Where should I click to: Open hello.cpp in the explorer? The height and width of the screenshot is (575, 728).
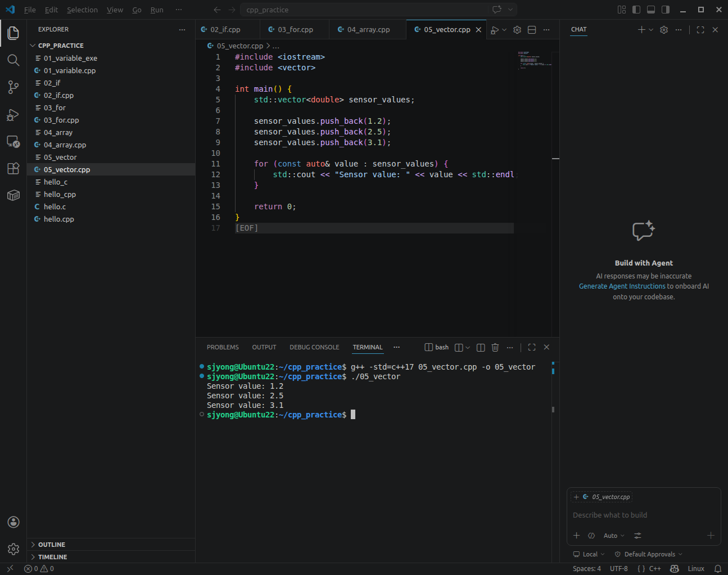(x=111, y=219)
